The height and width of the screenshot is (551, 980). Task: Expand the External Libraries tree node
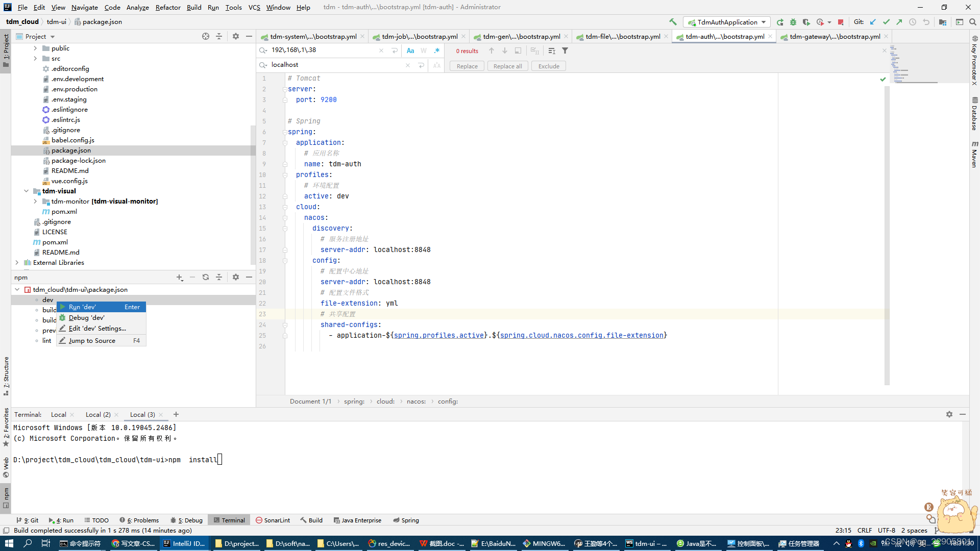pyautogui.click(x=17, y=262)
